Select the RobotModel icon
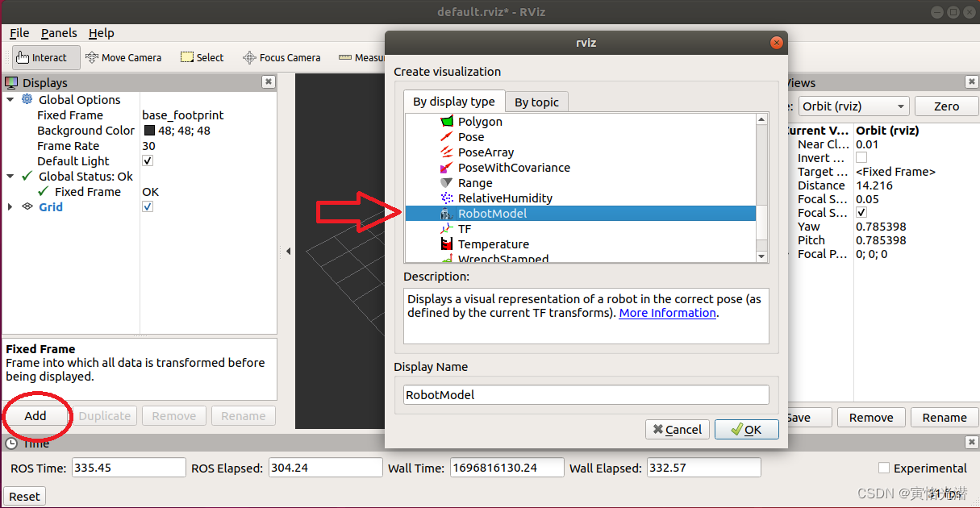 [447, 214]
